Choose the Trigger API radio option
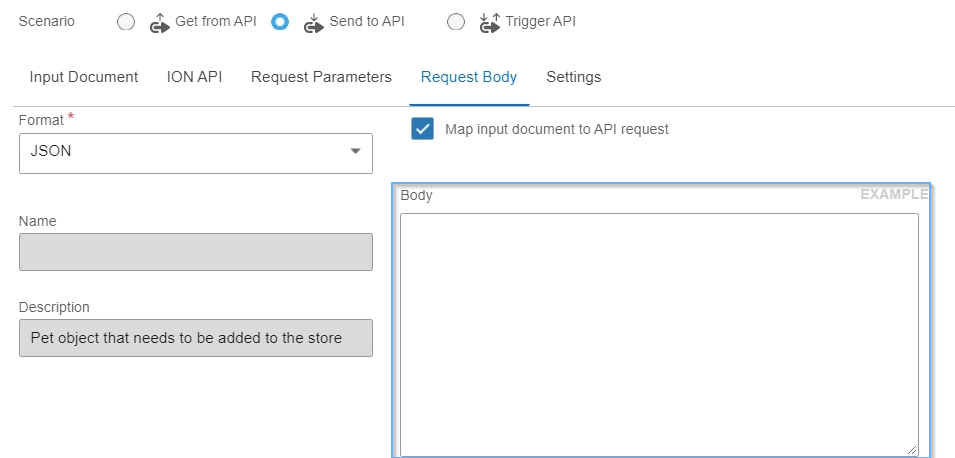Viewport: 955px width, 458px height. pyautogui.click(x=456, y=22)
